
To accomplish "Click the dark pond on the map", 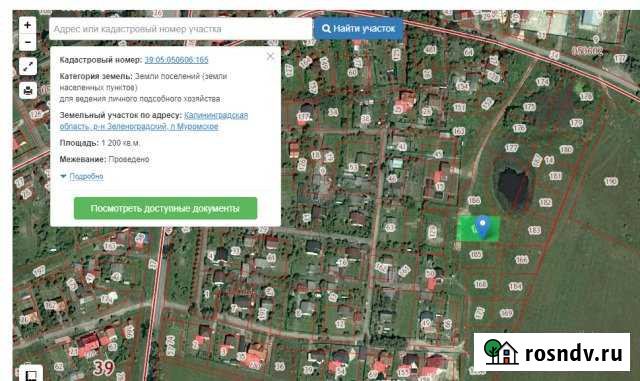I will [512, 186].
